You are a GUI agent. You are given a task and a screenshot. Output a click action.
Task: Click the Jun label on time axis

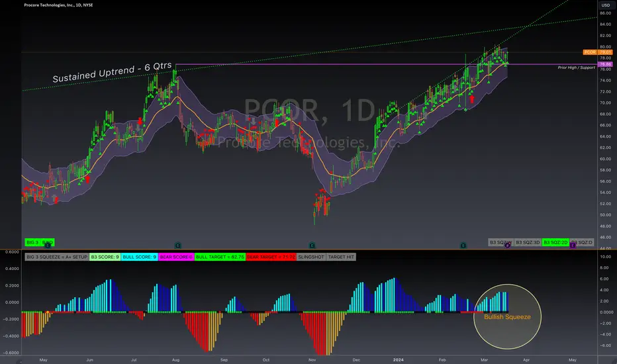(90, 359)
